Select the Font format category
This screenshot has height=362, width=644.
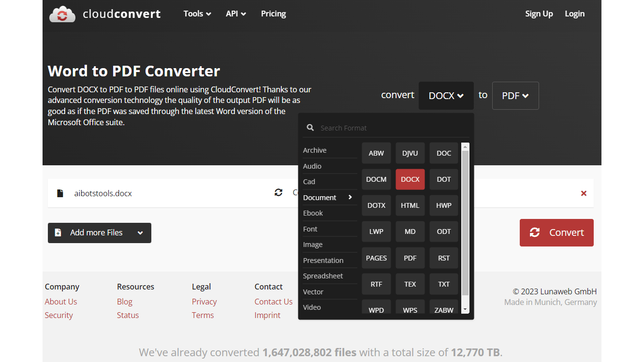(x=330, y=229)
